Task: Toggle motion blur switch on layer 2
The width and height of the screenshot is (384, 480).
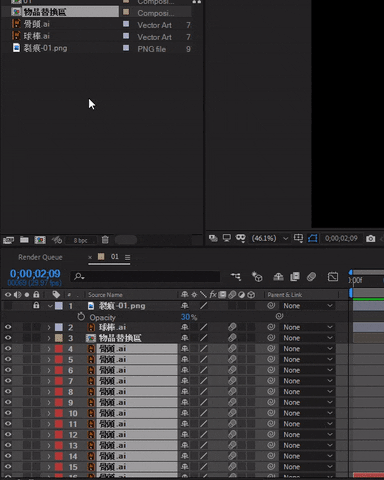Action: [232, 327]
